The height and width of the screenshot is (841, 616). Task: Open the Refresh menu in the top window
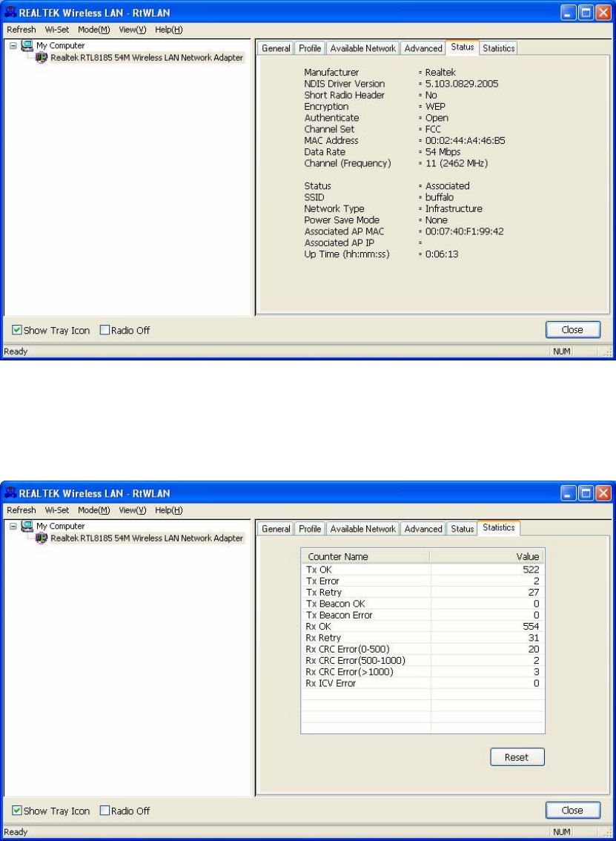point(21,30)
